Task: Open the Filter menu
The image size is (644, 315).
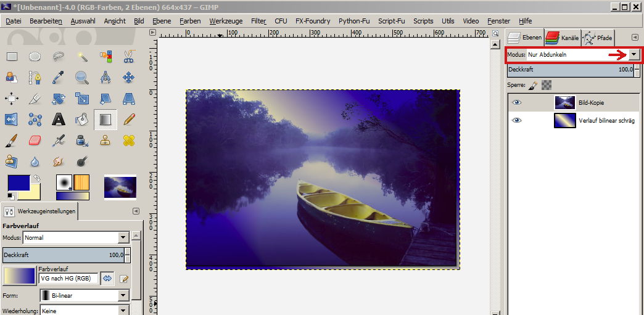Action: [x=258, y=21]
